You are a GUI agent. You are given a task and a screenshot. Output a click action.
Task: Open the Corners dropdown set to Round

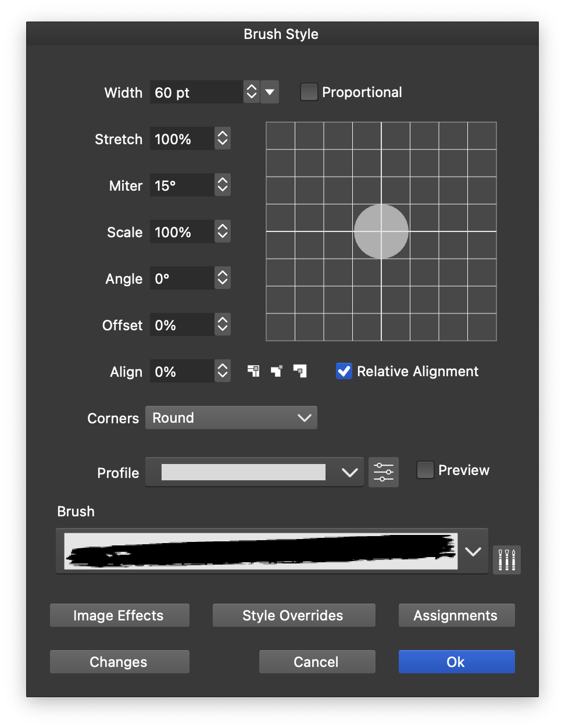click(231, 417)
